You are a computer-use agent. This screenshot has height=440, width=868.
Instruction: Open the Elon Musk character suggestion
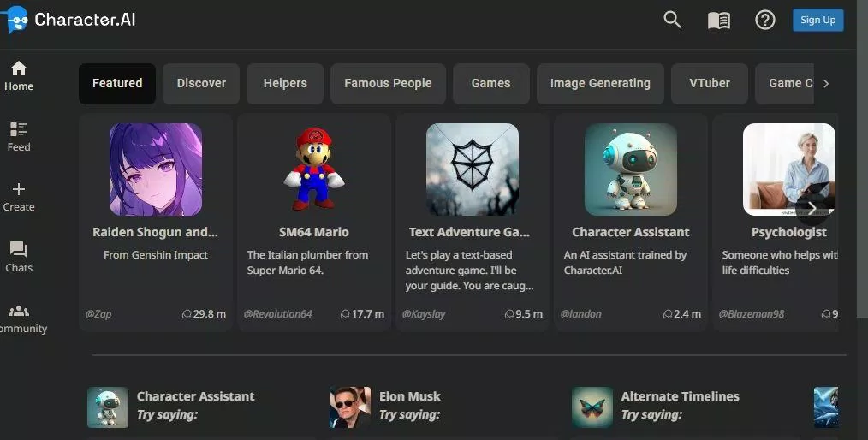pyautogui.click(x=409, y=396)
